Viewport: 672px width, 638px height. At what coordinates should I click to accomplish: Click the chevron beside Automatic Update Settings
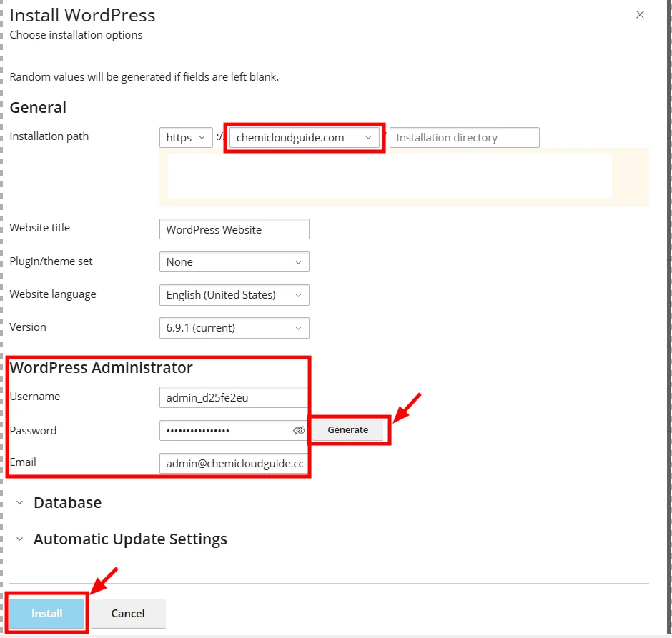coord(19,539)
